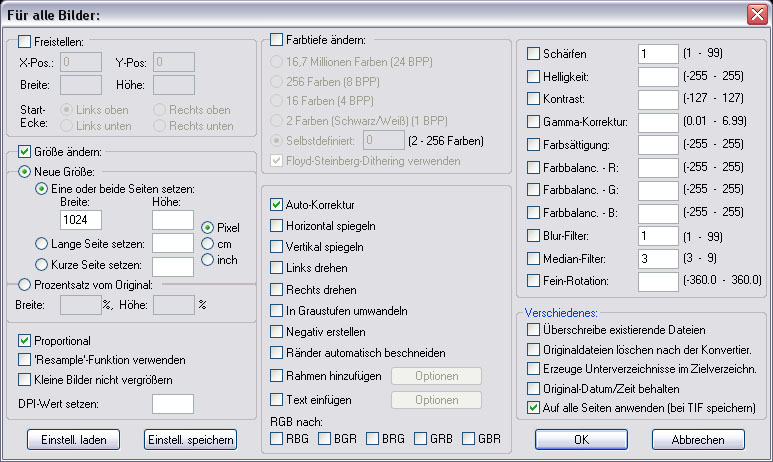This screenshot has height=462, width=773.
Task: Check Horizontal spiegeln
Action: pyautogui.click(x=277, y=226)
